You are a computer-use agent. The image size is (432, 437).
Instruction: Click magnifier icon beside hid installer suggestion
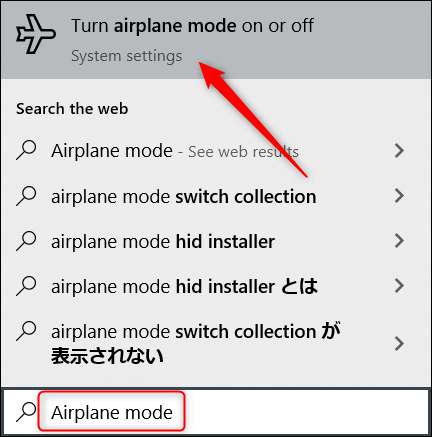(26, 241)
